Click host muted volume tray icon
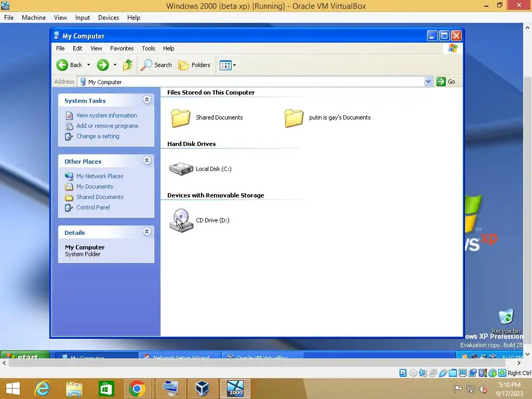This screenshot has height=399, width=532. click(483, 389)
